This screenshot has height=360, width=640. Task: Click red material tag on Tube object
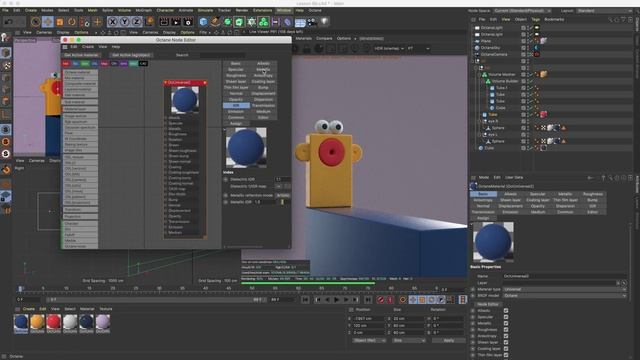(x=543, y=115)
